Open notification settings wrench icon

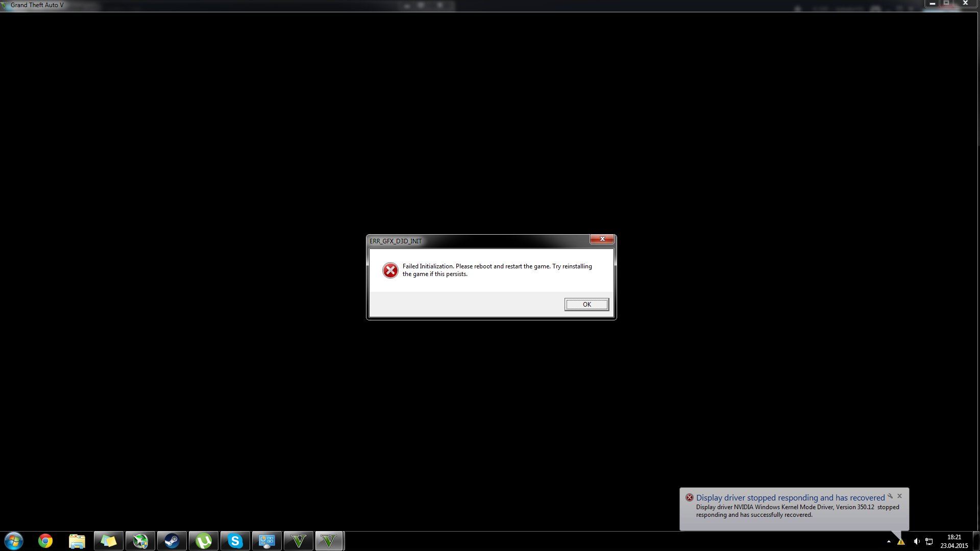tap(890, 496)
